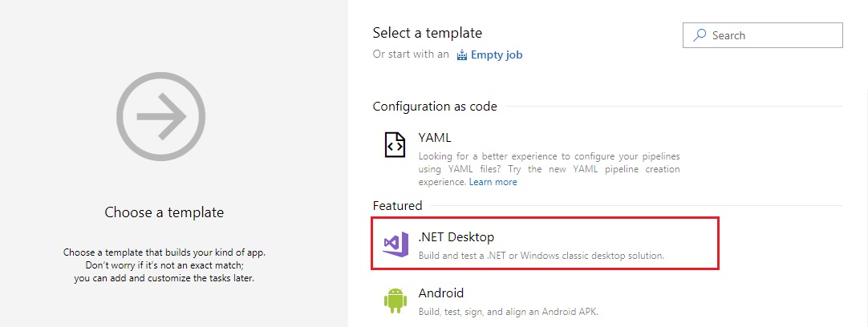Click the Featured section heading

tap(397, 206)
